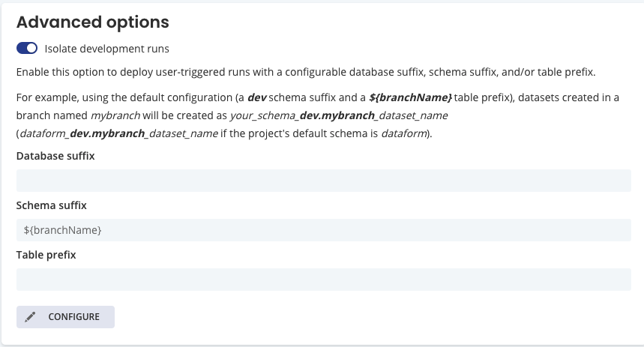Click the "Isolate development runs" label text

point(107,49)
